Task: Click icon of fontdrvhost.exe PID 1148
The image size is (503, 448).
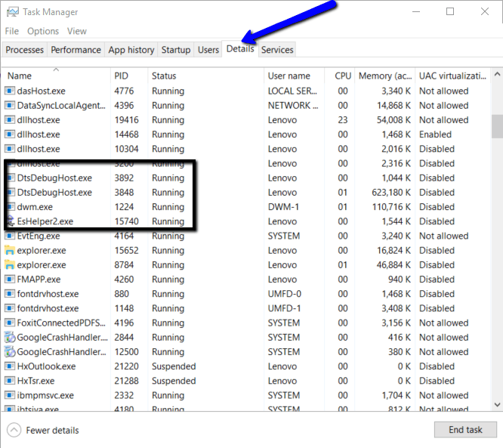Action: click(10, 308)
